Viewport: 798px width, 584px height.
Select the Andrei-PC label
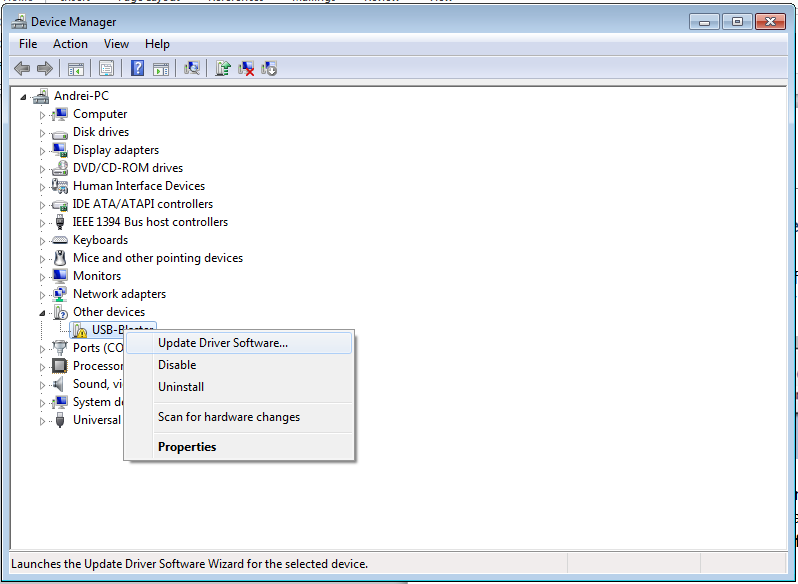point(81,96)
